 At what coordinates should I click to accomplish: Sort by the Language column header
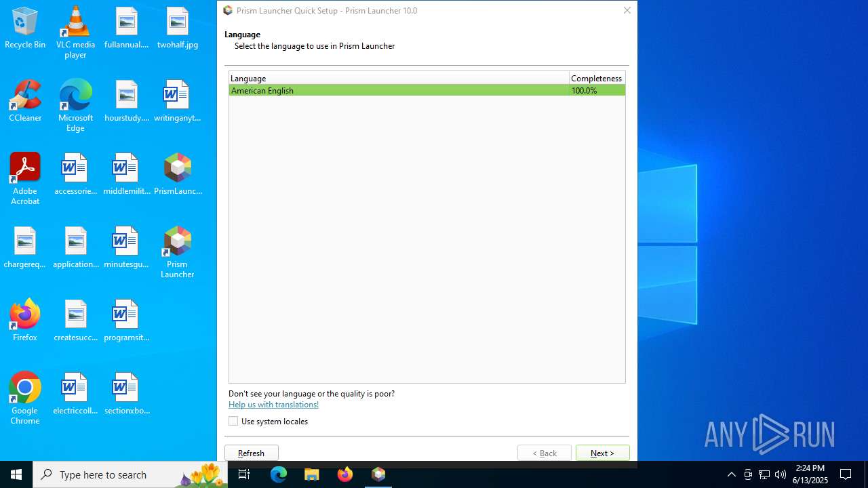click(399, 78)
